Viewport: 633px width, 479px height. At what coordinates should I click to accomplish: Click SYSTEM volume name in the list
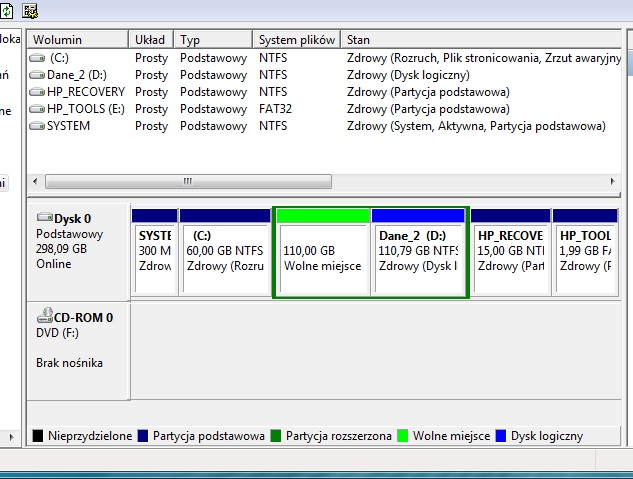click(68, 126)
